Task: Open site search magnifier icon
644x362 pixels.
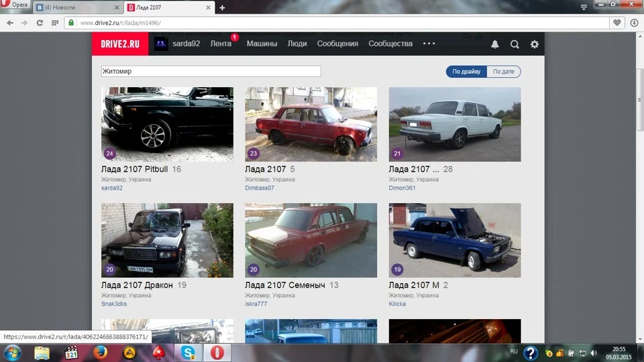Action: click(515, 44)
